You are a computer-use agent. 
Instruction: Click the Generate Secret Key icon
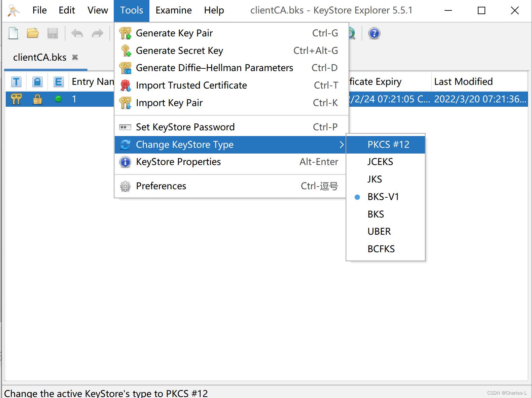pyautogui.click(x=126, y=51)
